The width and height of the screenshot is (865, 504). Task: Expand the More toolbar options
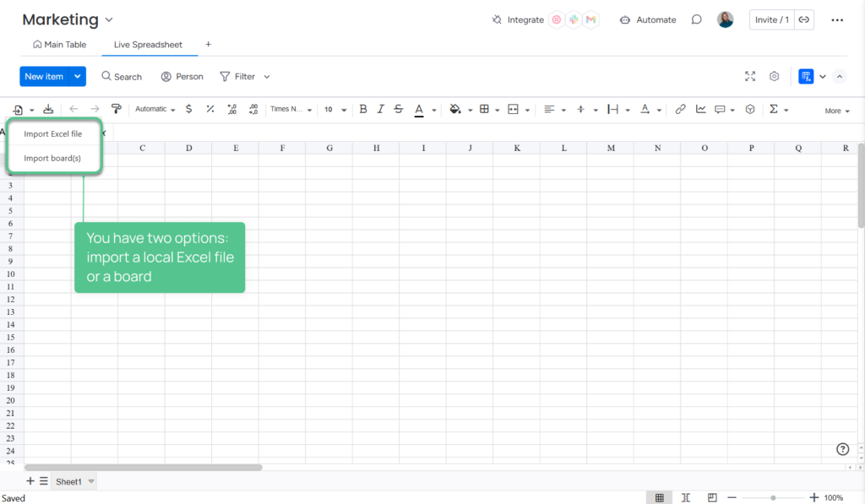pos(835,110)
